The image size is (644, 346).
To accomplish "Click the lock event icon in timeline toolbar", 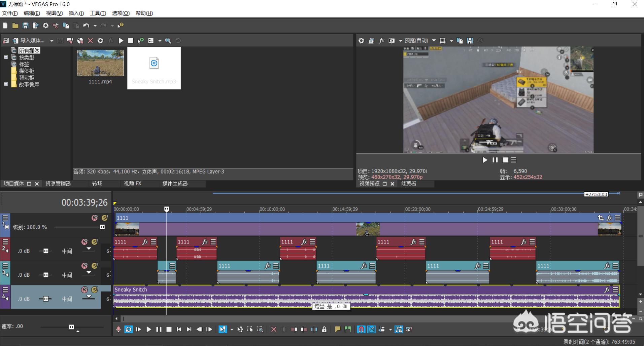I will pyautogui.click(x=324, y=330).
